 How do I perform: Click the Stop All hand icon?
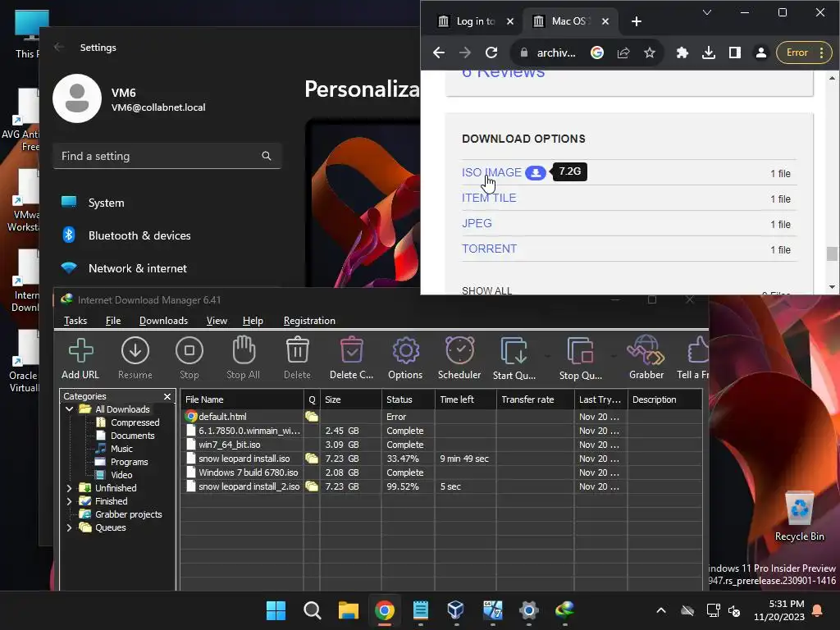coord(243,358)
